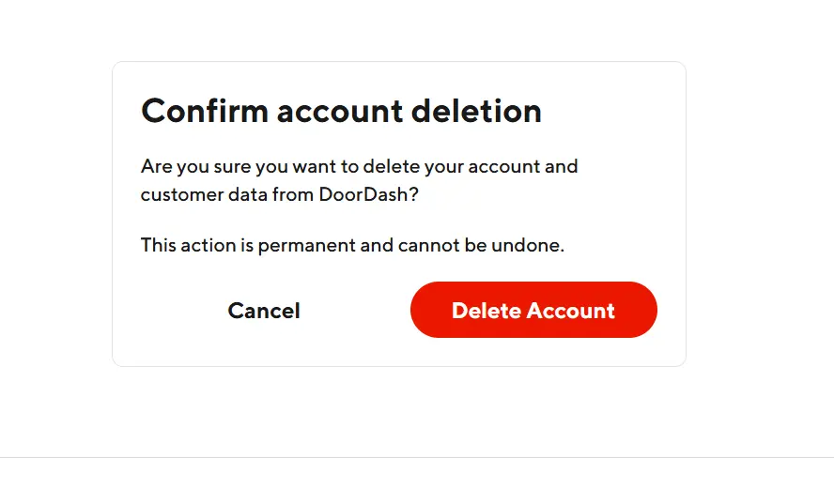Screen dimensions: 834x504
Task: Click the permanent action warning sentence
Action: tap(352, 245)
